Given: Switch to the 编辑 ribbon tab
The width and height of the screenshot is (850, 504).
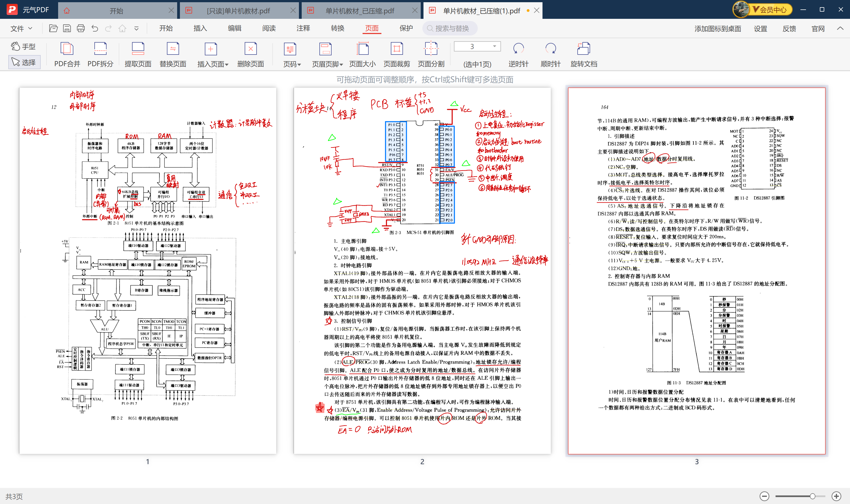Looking at the screenshot, I should 234,28.
